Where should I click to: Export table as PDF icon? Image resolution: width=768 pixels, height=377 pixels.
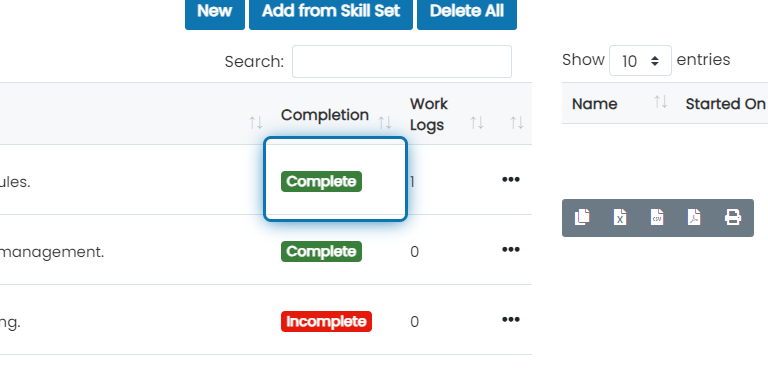694,217
